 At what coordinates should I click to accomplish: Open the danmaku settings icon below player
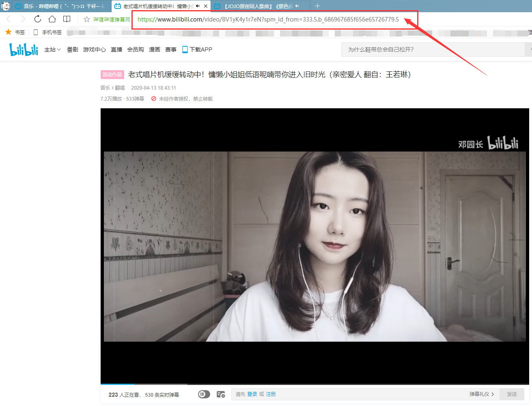click(x=221, y=394)
